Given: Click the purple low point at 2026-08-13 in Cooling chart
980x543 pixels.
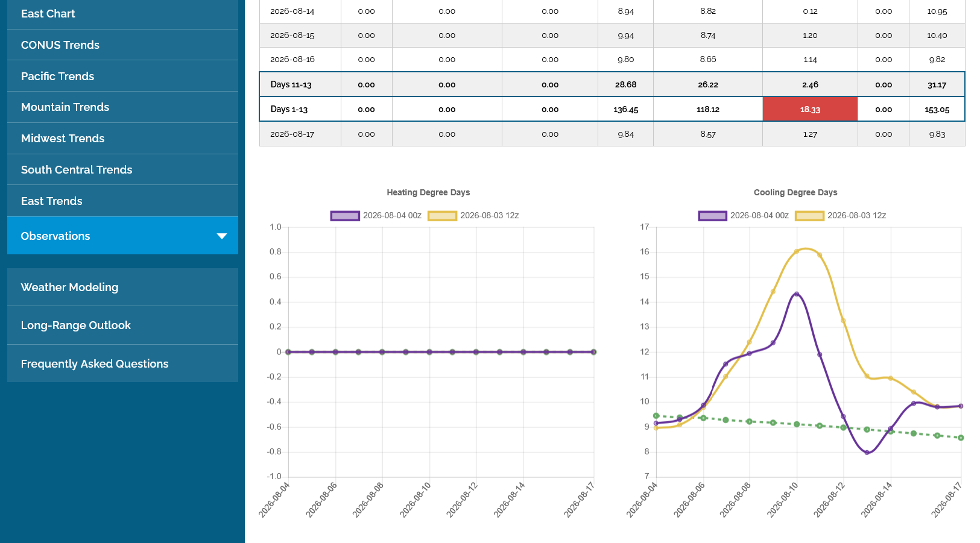Looking at the screenshot, I should (867, 453).
